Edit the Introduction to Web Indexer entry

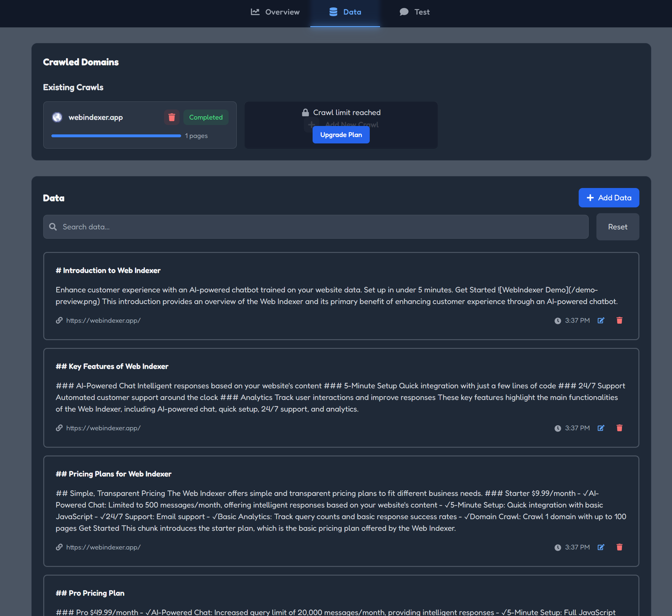tap(601, 320)
